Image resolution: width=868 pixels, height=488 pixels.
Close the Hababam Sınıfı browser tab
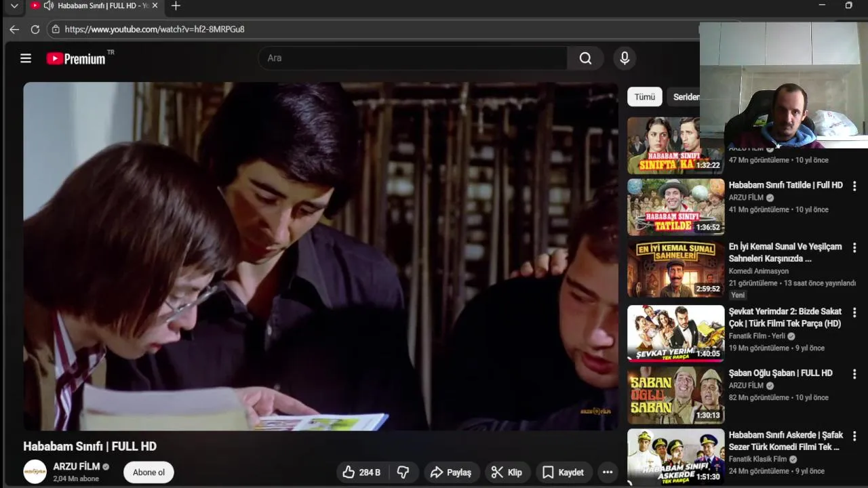155,5
